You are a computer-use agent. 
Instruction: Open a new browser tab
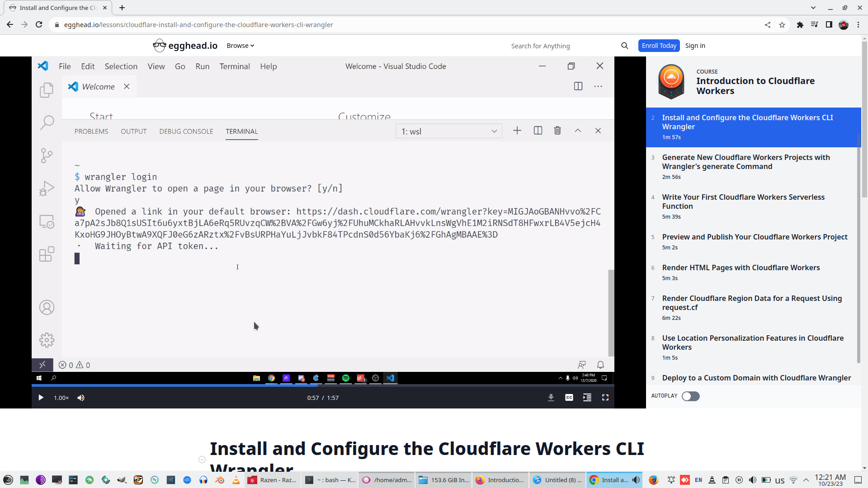tap(122, 8)
